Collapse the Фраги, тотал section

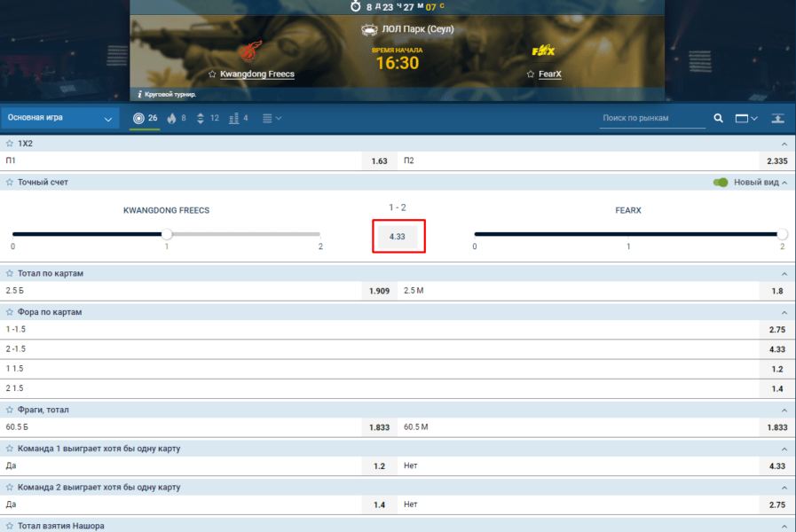[784, 410]
